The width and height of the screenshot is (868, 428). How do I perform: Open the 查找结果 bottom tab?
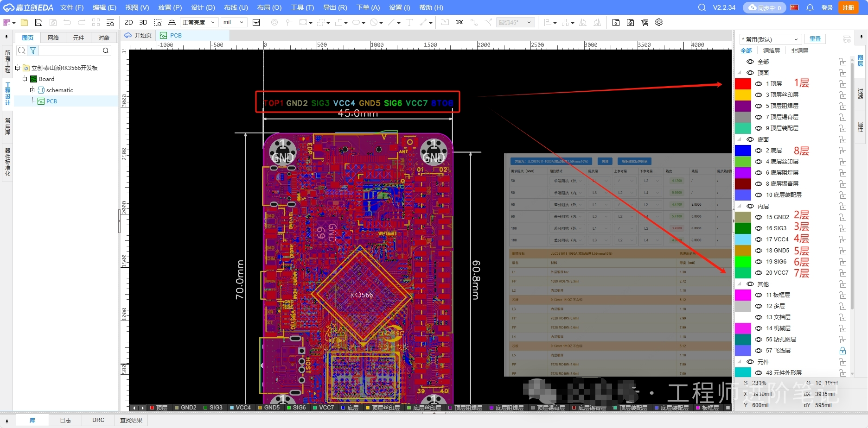(x=131, y=420)
